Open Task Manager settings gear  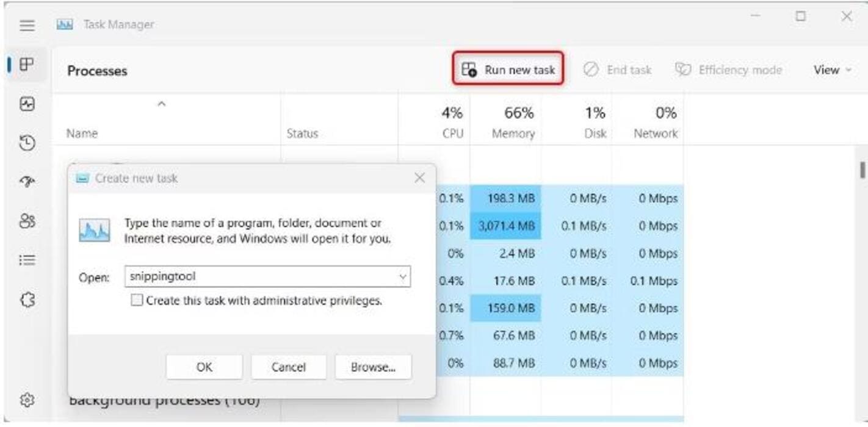[x=27, y=400]
